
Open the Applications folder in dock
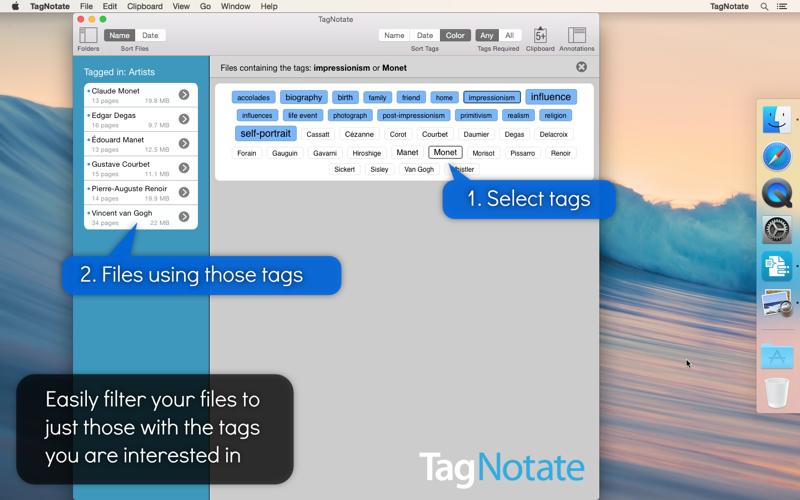click(x=777, y=356)
